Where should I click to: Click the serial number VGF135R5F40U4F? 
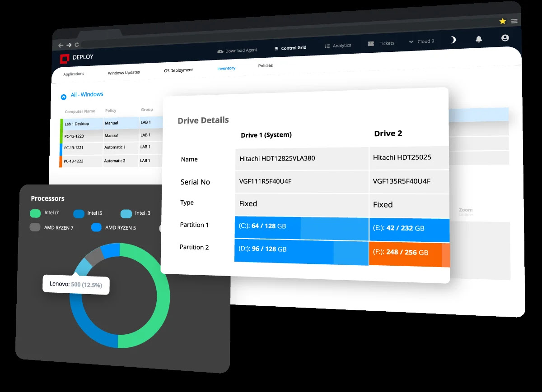click(x=402, y=181)
